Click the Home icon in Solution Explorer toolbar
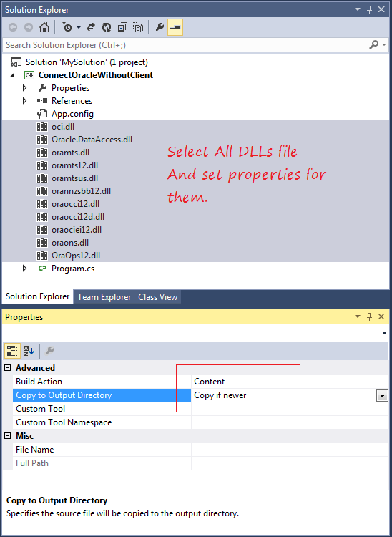 click(44, 27)
